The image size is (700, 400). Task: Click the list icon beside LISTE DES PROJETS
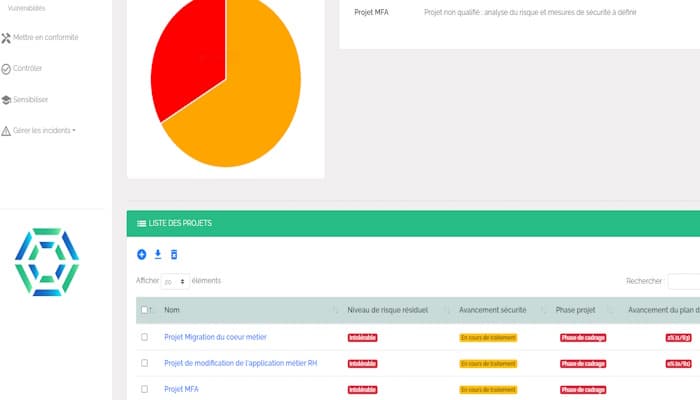tap(142, 223)
